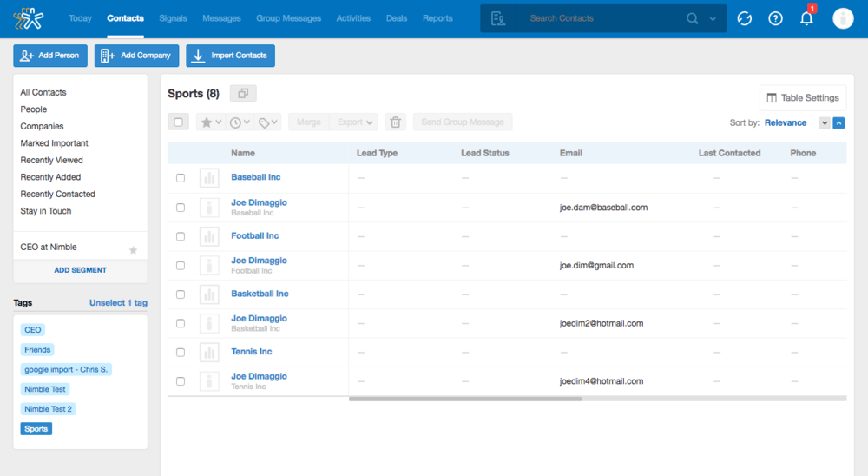Select the Tennis Inc row checkbox
The height and width of the screenshot is (476, 868).
(181, 353)
